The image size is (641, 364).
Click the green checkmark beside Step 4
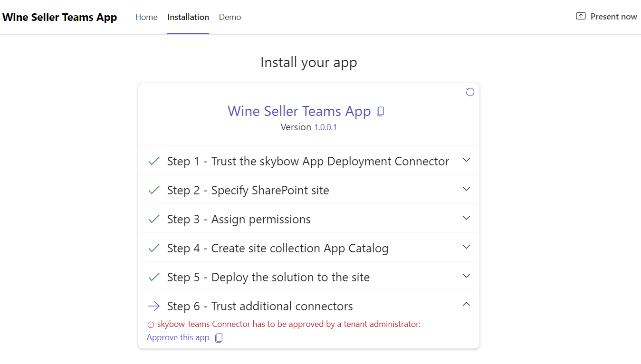coord(154,248)
